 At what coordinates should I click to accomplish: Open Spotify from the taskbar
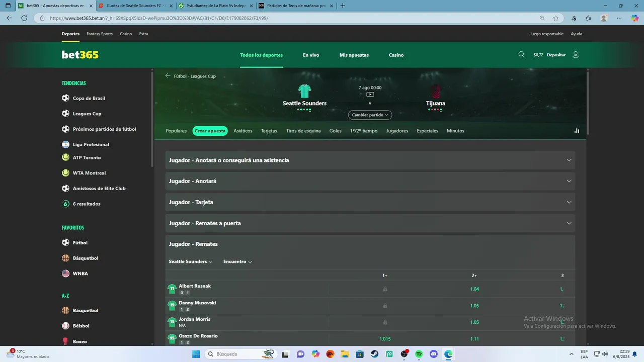419,354
